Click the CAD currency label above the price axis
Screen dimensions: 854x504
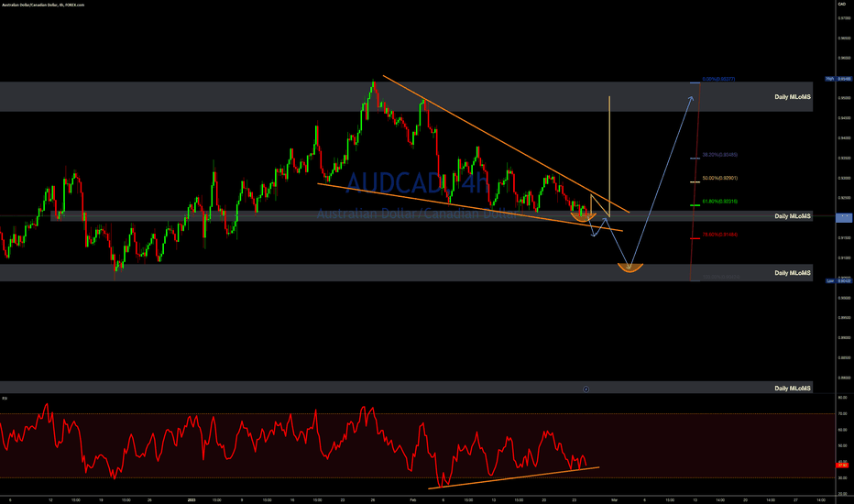[841, 4]
